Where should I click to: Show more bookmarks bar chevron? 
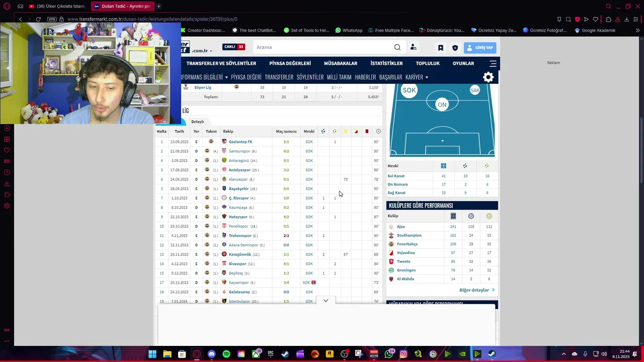[x=637, y=30]
